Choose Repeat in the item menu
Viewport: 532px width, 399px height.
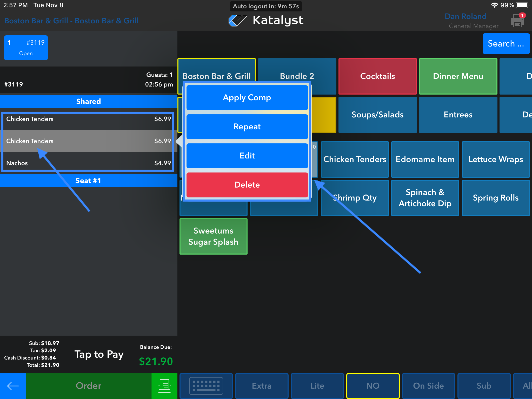click(x=247, y=127)
